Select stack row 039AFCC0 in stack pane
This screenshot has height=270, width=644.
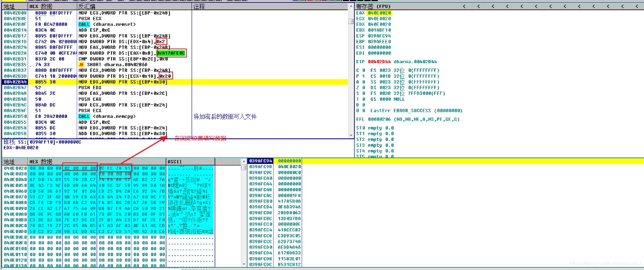point(274,224)
